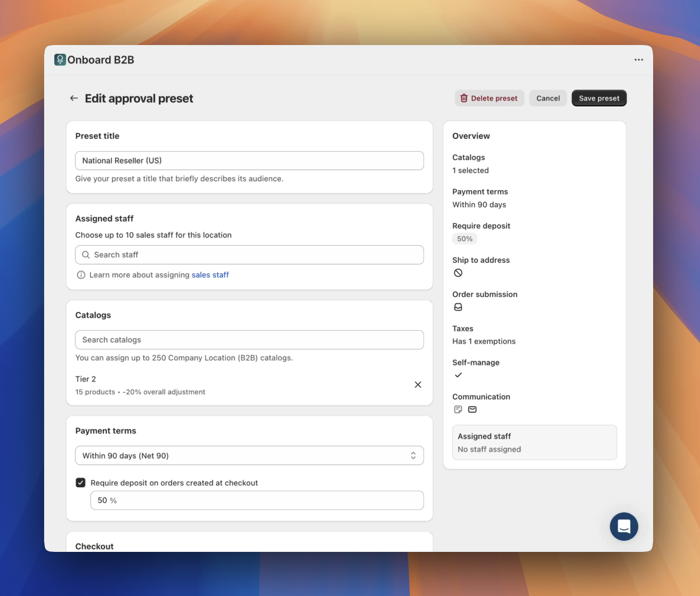Open the three-dot overflow menu
This screenshot has height=596, width=700.
(x=639, y=60)
